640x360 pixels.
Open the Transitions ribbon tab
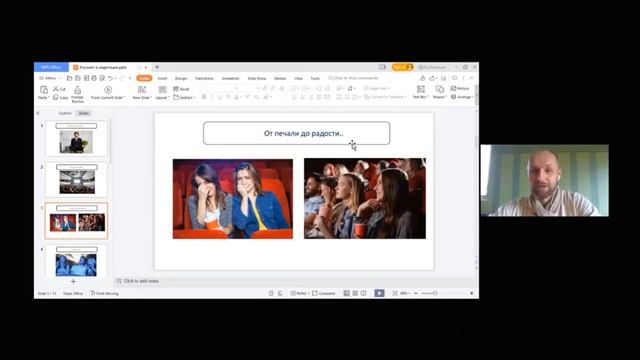point(204,78)
